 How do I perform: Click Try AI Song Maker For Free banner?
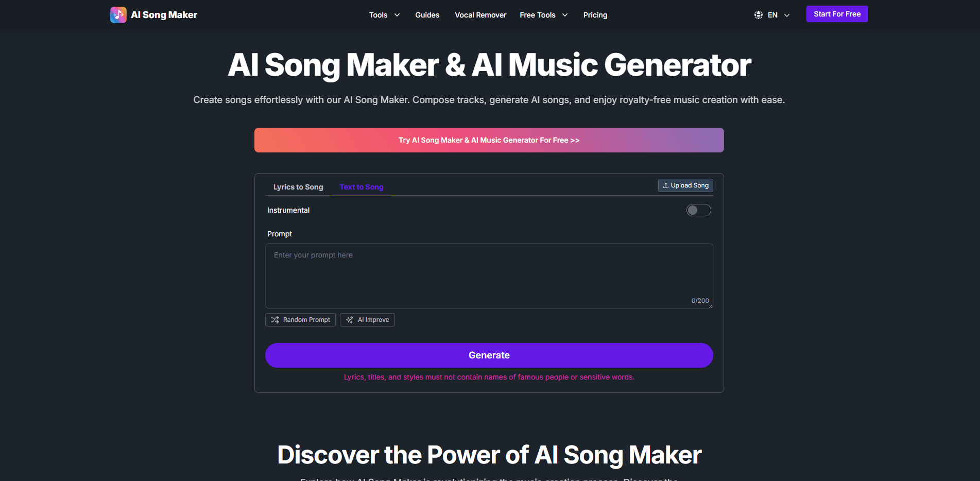[489, 140]
